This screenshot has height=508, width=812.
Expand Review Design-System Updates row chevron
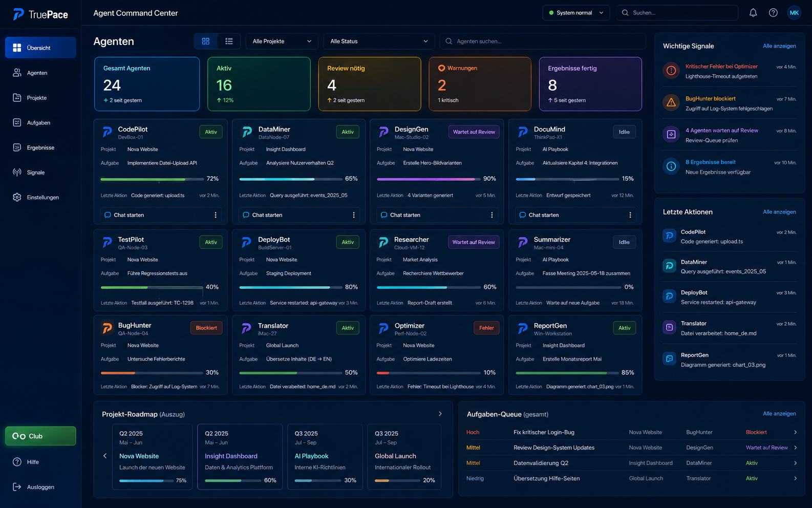(795, 448)
